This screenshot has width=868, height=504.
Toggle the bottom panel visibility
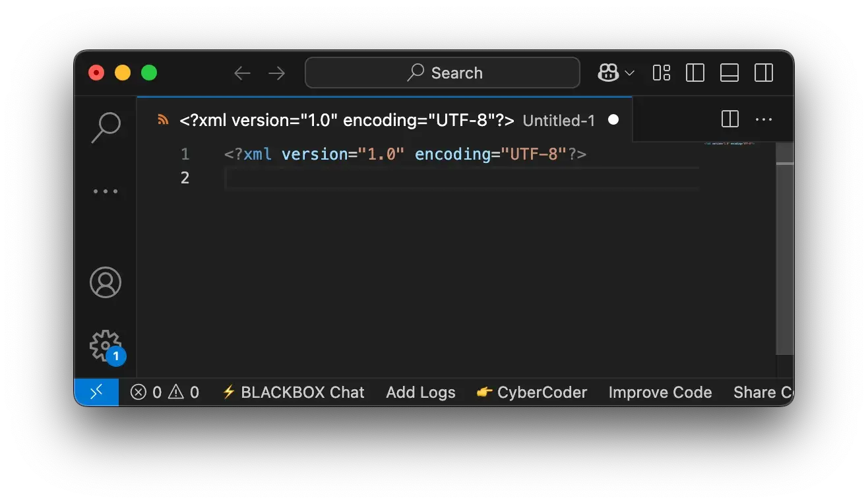pyautogui.click(x=729, y=73)
